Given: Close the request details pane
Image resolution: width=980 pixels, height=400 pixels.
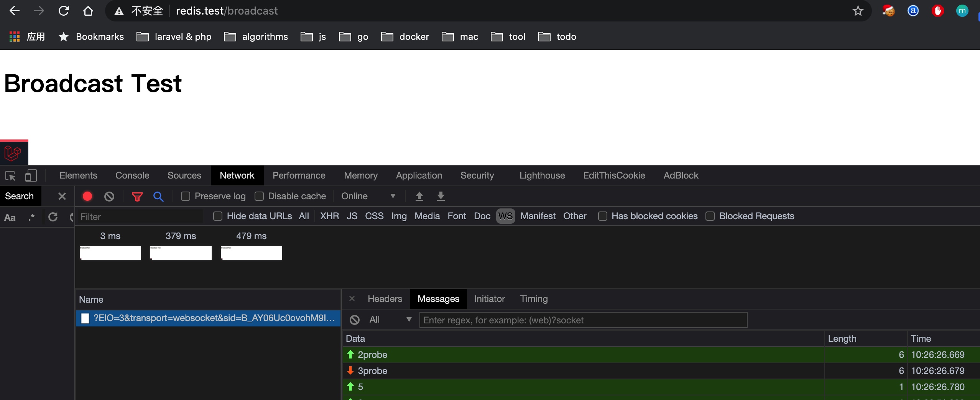Looking at the screenshot, I should pyautogui.click(x=352, y=298).
